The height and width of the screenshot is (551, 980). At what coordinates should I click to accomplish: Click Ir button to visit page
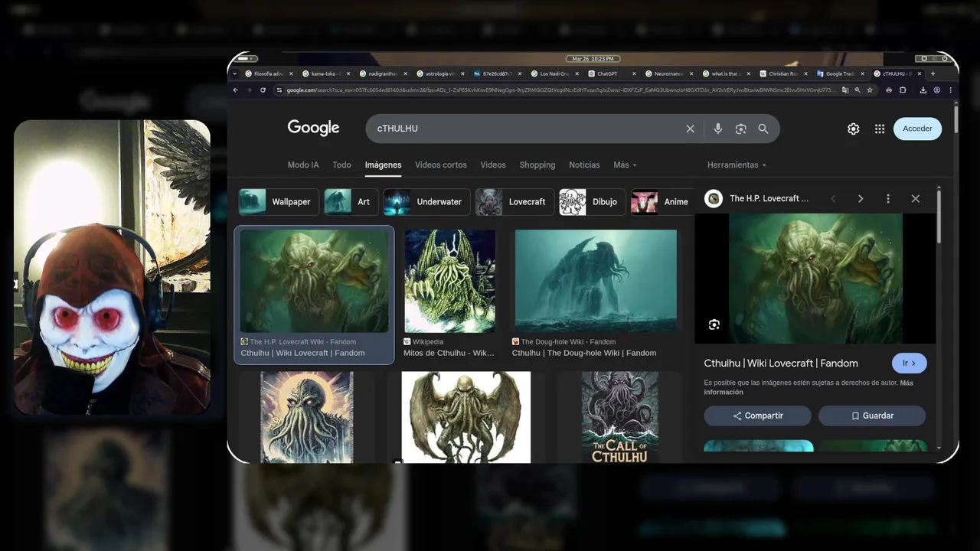[909, 363]
